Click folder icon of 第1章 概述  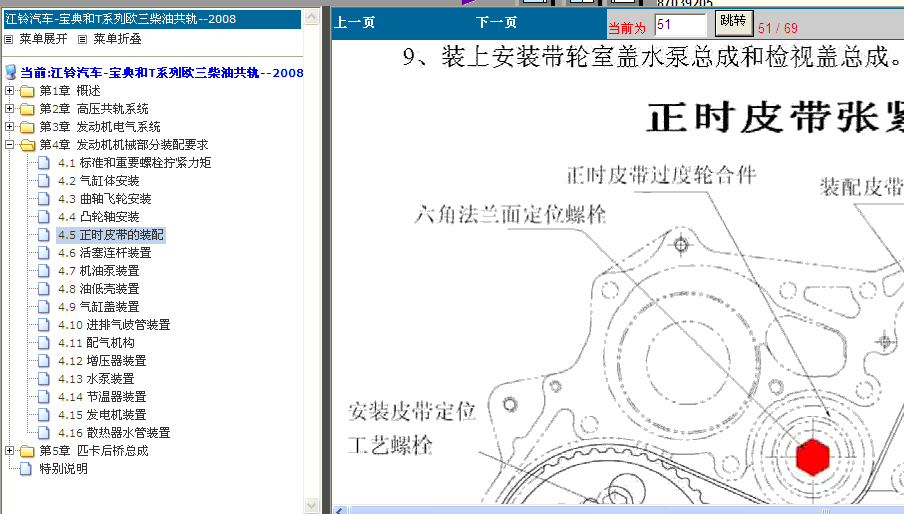click(27, 91)
